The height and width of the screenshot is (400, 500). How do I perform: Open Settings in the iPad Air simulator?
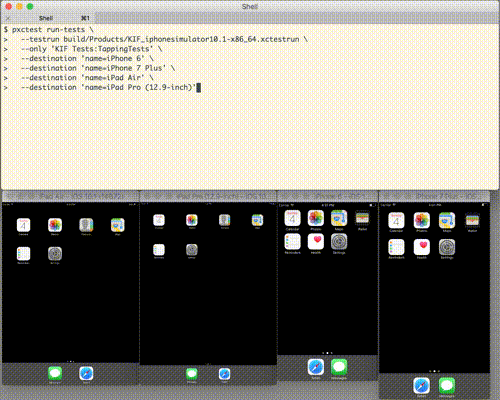55,254
